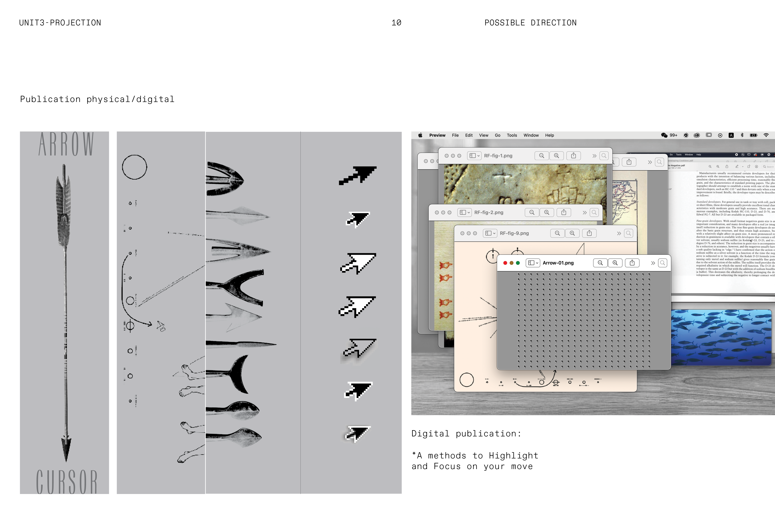
Task: Expand toolbar overflow chevrons in RF-fig-1.png
Action: tap(594, 156)
